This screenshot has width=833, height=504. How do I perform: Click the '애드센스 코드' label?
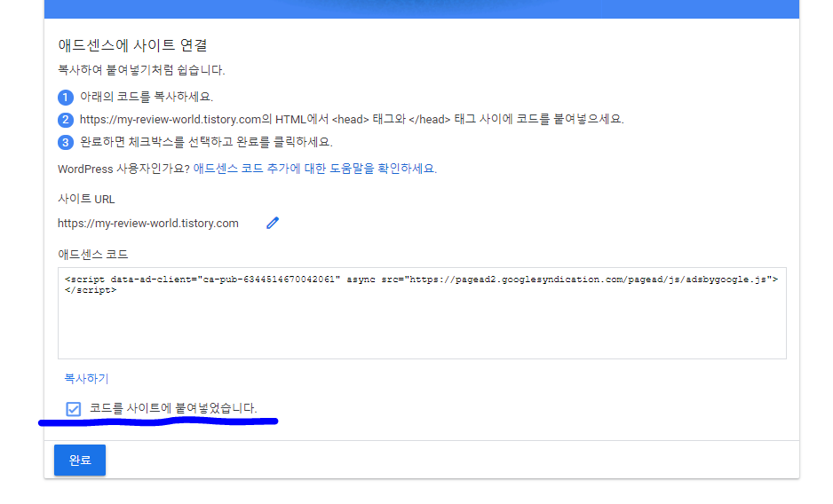click(93, 255)
